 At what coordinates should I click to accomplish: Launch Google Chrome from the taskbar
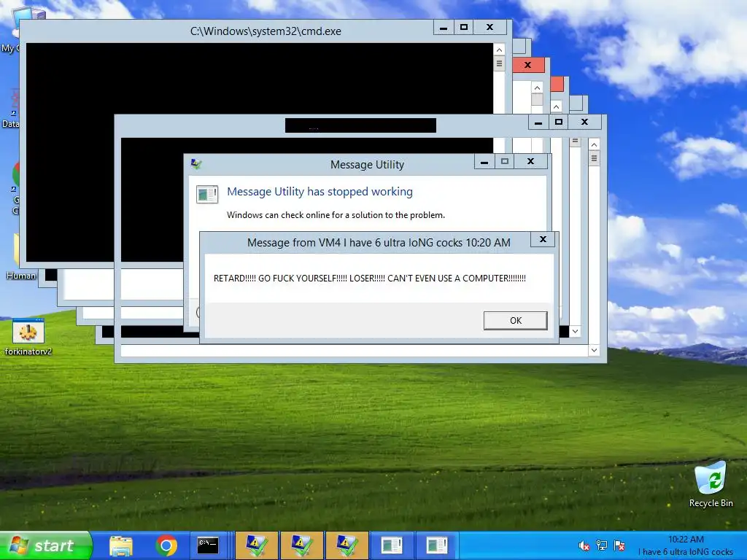(x=166, y=545)
